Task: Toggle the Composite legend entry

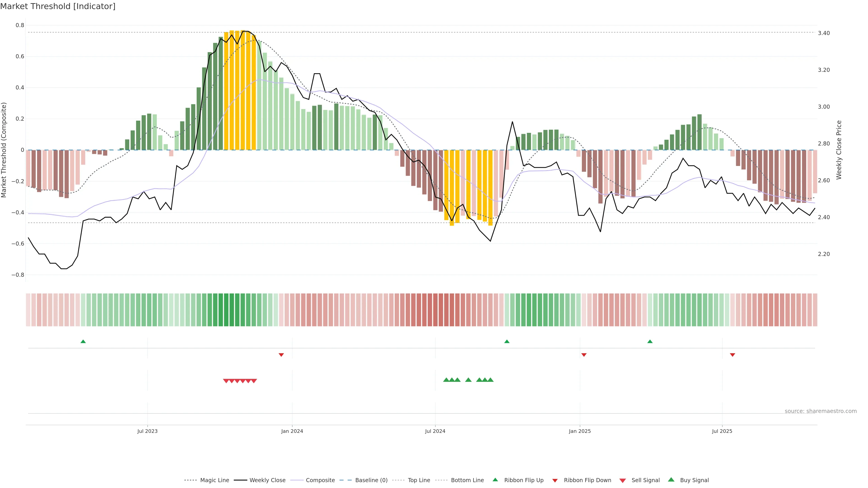Action: coord(320,480)
